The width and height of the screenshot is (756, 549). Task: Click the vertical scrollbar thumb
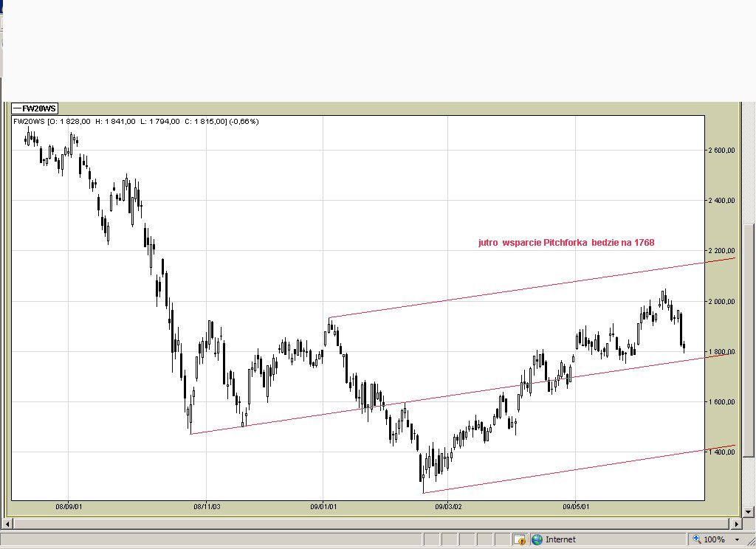click(749, 340)
